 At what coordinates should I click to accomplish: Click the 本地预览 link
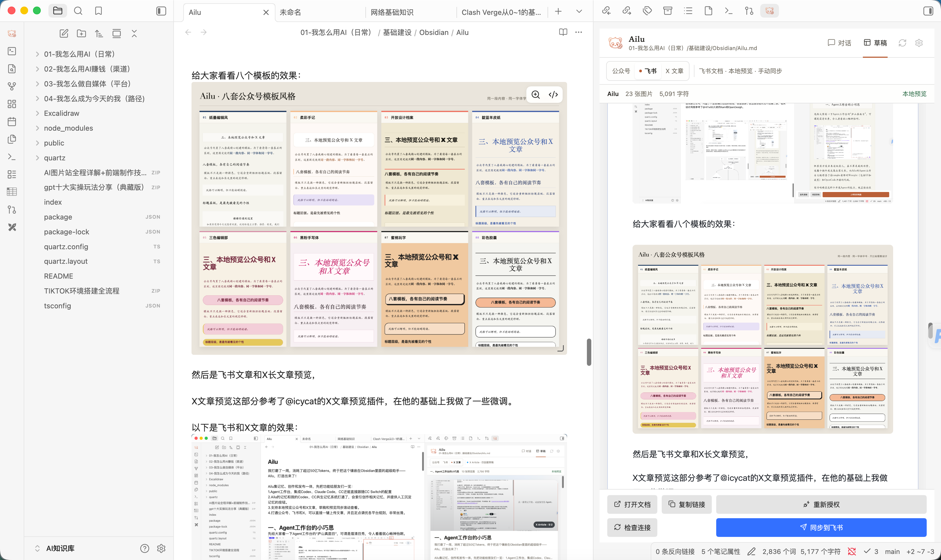[914, 94]
